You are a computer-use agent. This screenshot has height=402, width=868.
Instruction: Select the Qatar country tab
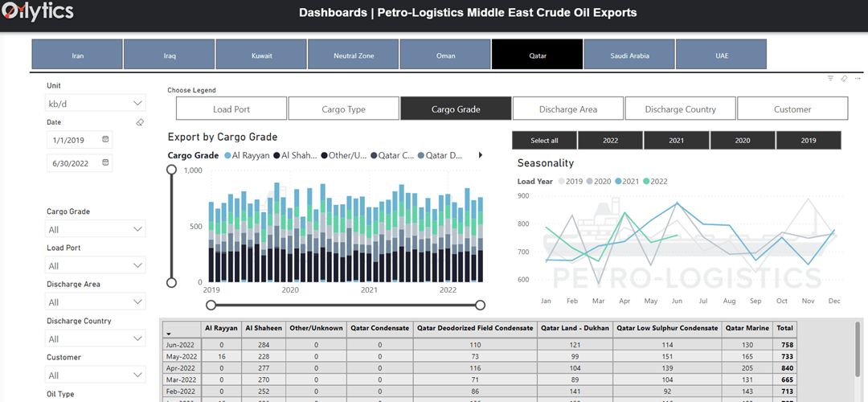click(x=537, y=54)
